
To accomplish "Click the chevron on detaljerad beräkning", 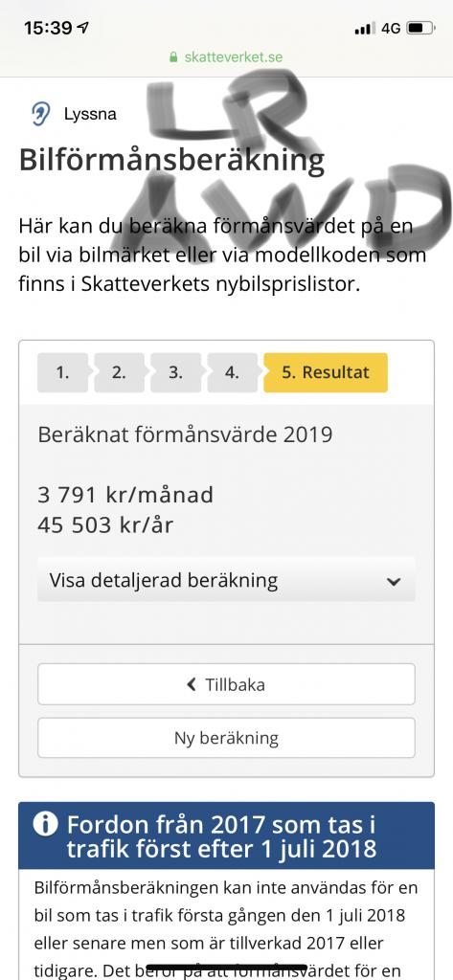I will (394, 581).
